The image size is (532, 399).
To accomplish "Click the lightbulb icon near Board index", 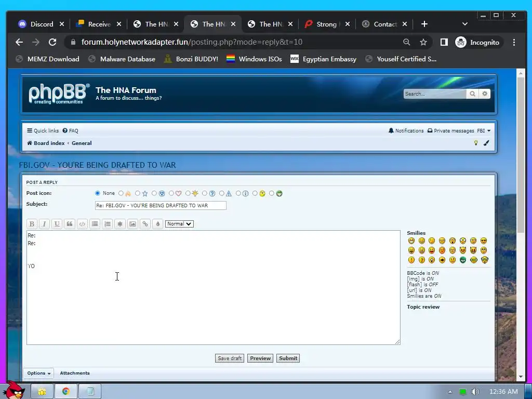I will click(x=476, y=143).
